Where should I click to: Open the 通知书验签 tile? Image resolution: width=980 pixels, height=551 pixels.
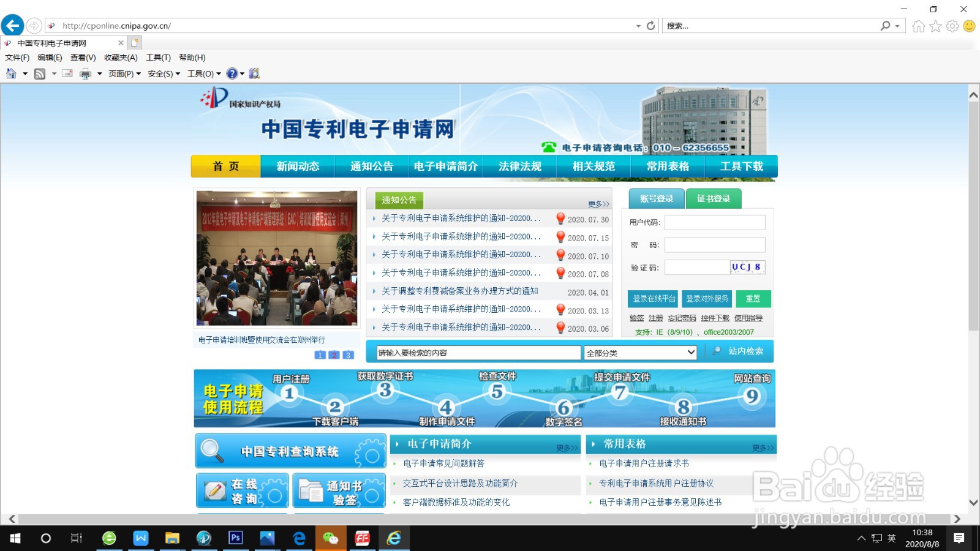[x=339, y=490]
